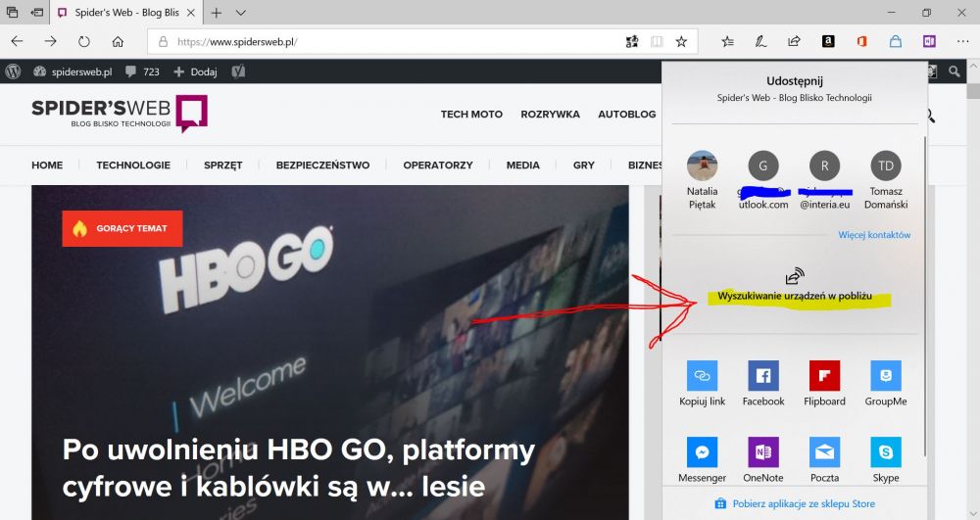980x520 pixels.
Task: Click the GORĄCY TEMAT badge
Action: [x=122, y=228]
